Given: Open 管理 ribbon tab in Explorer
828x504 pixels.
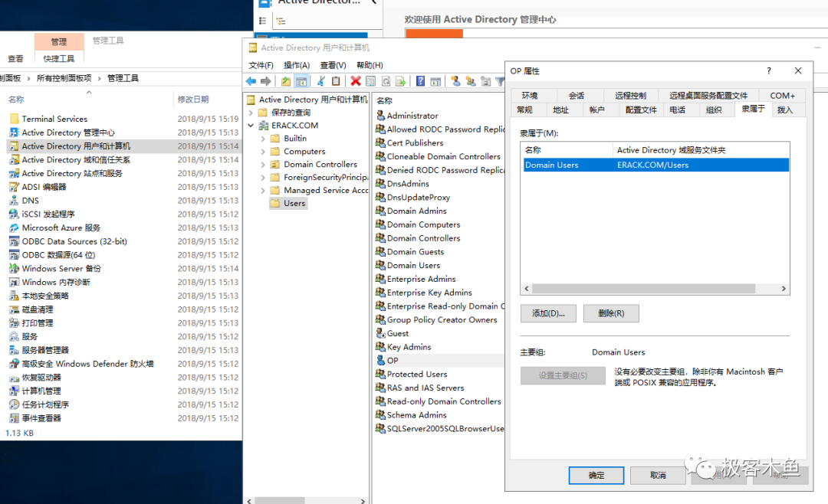Looking at the screenshot, I should coord(59,41).
